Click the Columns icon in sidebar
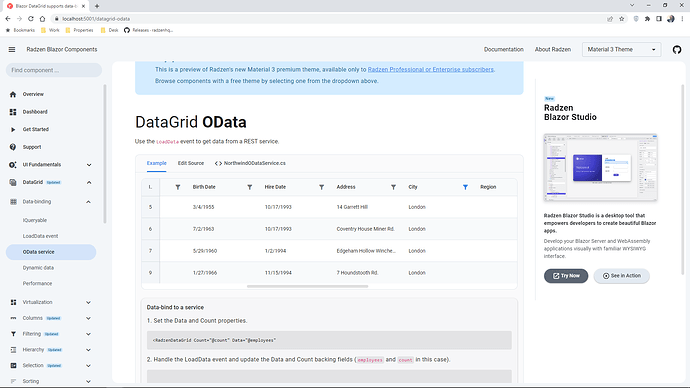Screen dimensions: 690x388 13,318
